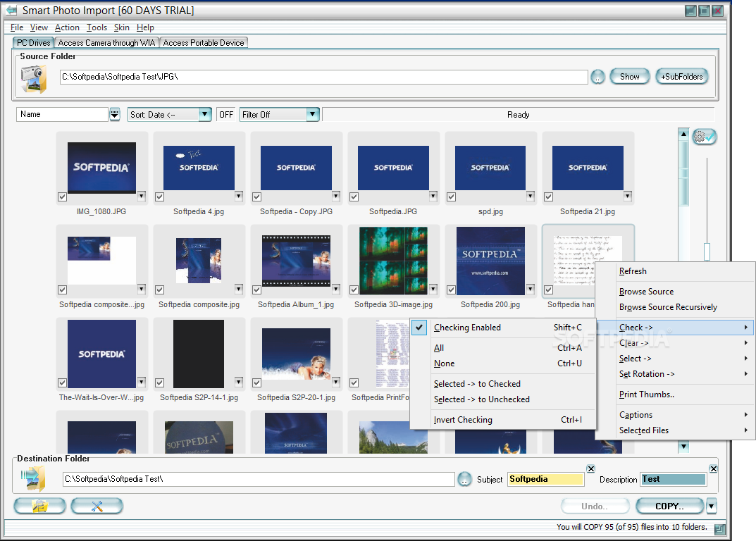Select Print Thumbs.. option
Screen dimensions: 756x541
click(x=676, y=394)
